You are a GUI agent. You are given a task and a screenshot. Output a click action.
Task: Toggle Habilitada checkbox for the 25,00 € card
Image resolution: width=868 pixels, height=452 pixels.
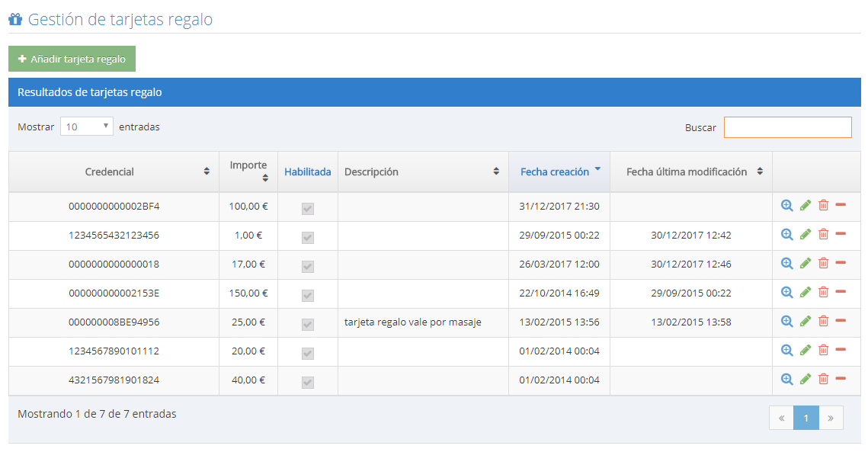(x=308, y=324)
